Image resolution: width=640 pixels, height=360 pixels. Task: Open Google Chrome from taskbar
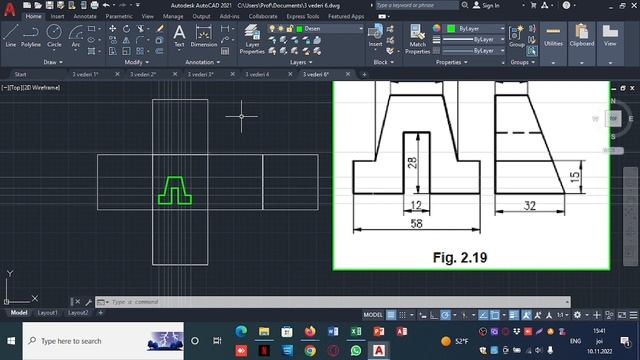pos(310,350)
